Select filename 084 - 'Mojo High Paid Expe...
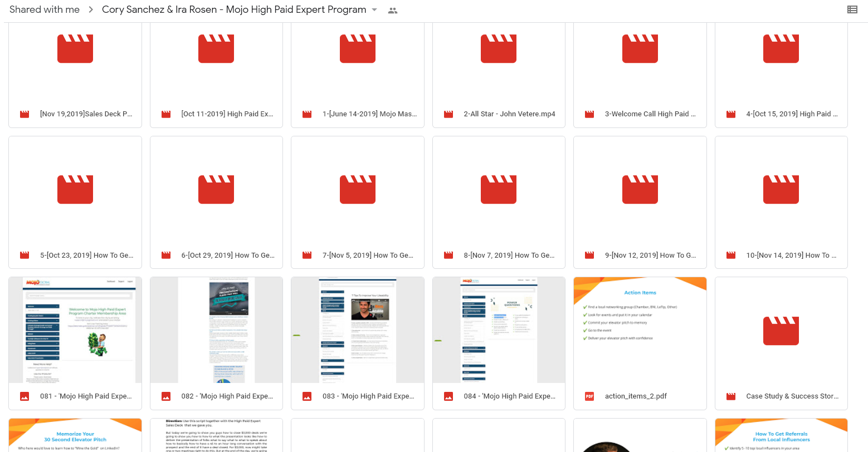Viewport: 868px width, 452px height. (x=510, y=396)
